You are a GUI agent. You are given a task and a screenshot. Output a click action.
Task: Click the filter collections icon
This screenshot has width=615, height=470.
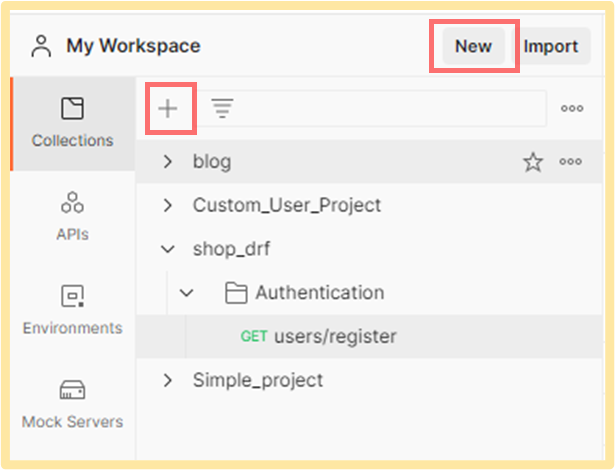click(222, 108)
